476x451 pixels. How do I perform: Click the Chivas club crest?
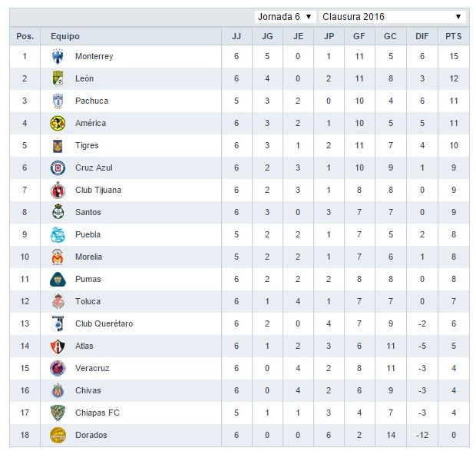58,390
